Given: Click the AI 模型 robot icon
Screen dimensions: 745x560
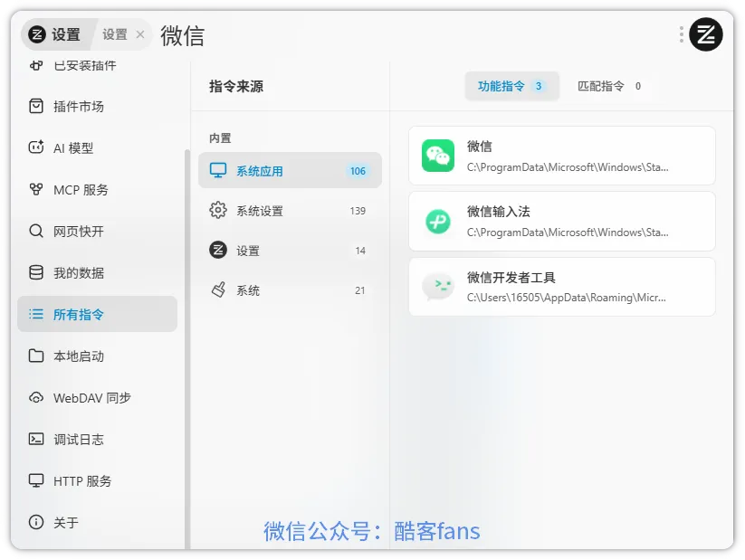Looking at the screenshot, I should coord(36,147).
